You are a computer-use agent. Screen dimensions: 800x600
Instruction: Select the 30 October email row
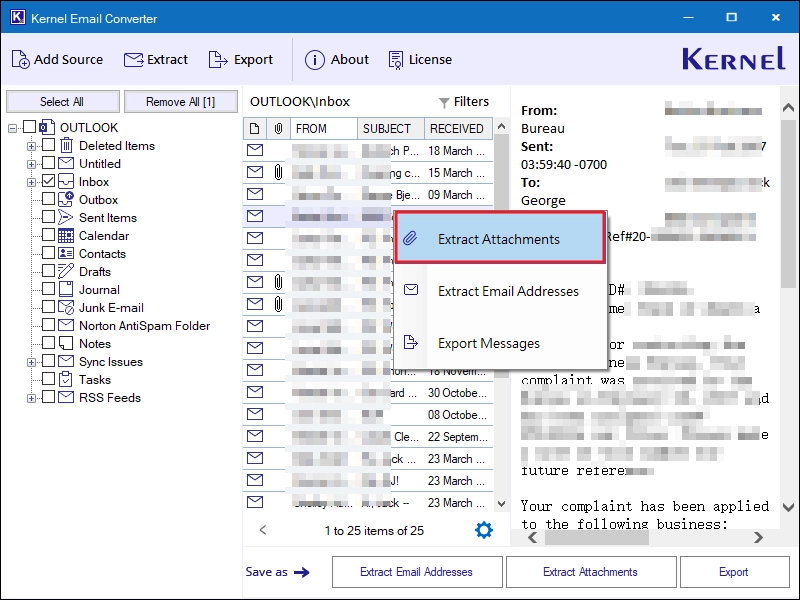click(368, 392)
